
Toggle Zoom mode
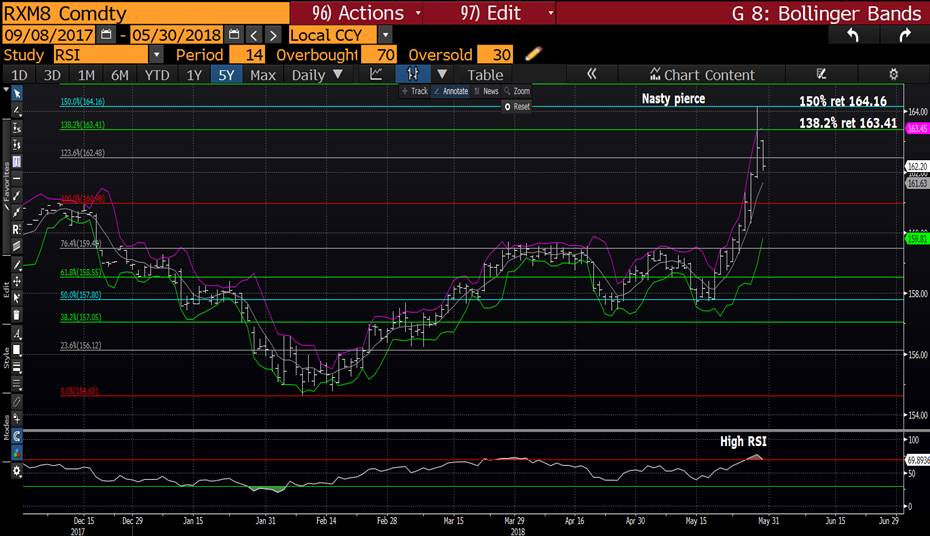tap(517, 91)
